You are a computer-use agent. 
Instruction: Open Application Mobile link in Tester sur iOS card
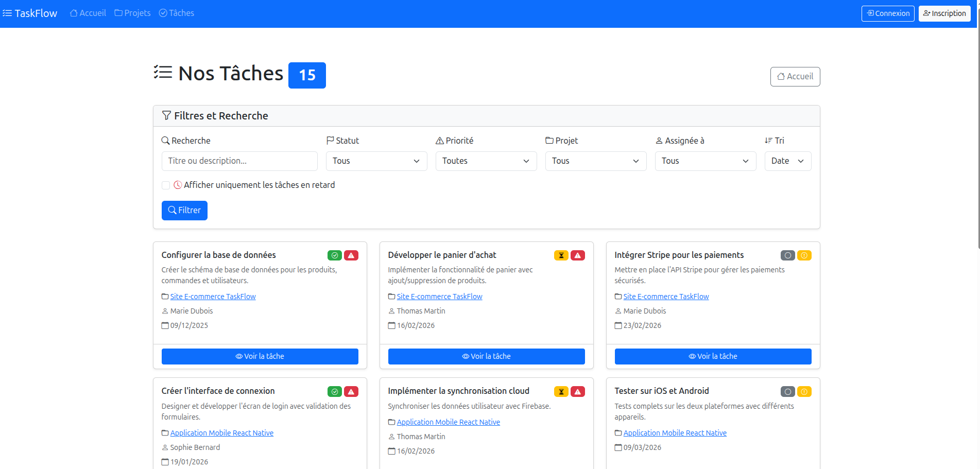click(675, 433)
